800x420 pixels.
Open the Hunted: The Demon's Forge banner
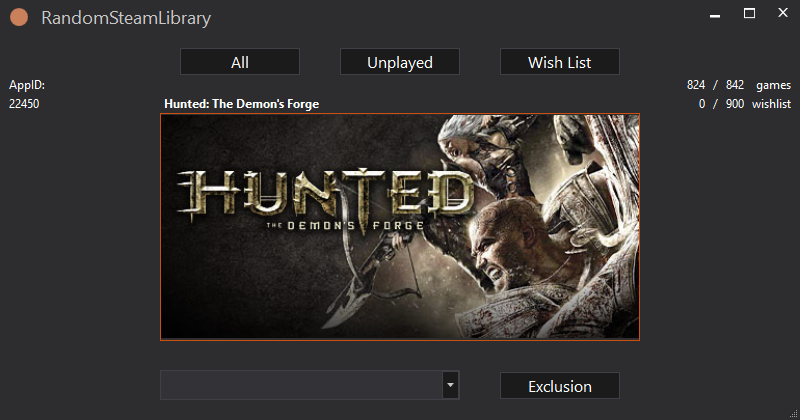click(x=400, y=227)
